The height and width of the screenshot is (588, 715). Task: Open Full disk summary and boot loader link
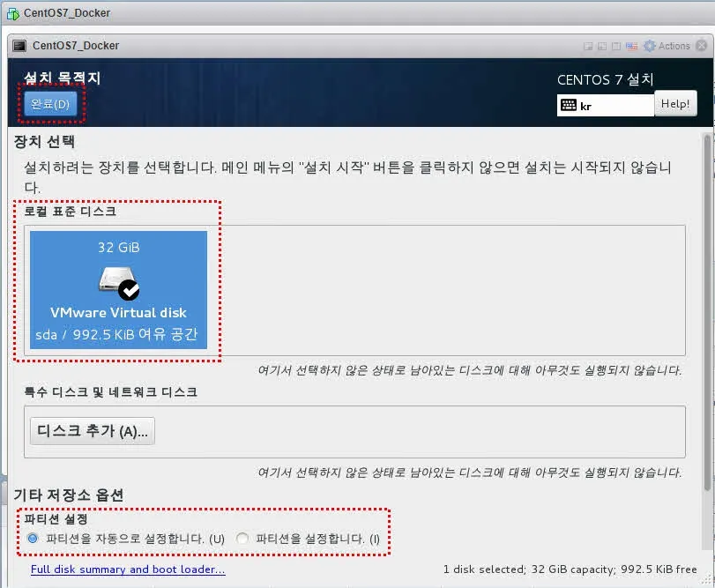pyautogui.click(x=128, y=569)
